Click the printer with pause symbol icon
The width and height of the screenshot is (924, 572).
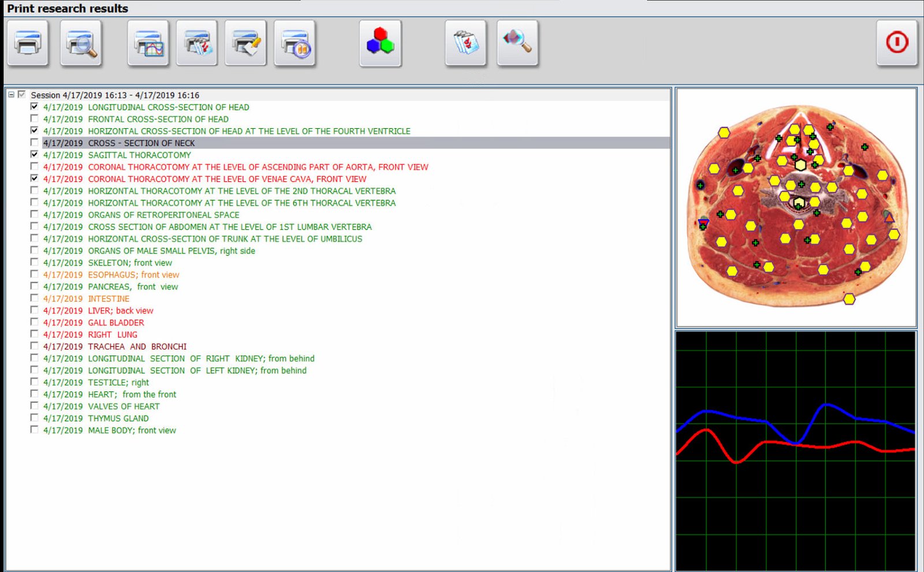(x=295, y=43)
